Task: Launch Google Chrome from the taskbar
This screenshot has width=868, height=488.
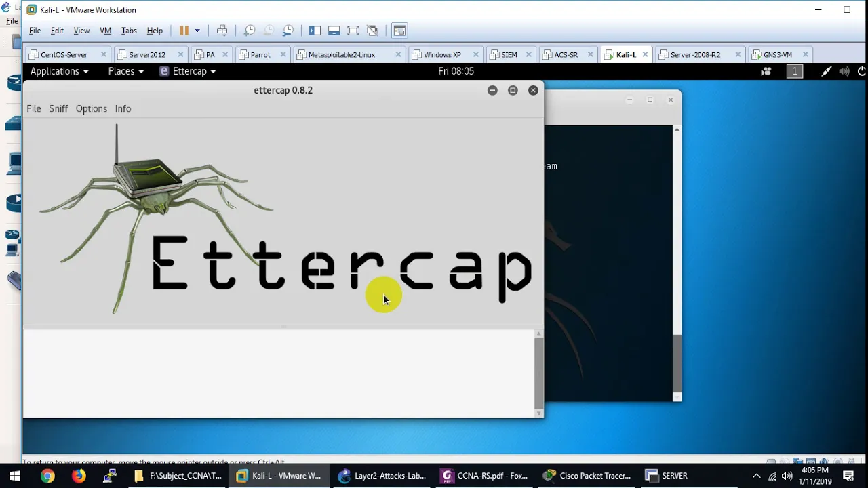Action: point(47,476)
